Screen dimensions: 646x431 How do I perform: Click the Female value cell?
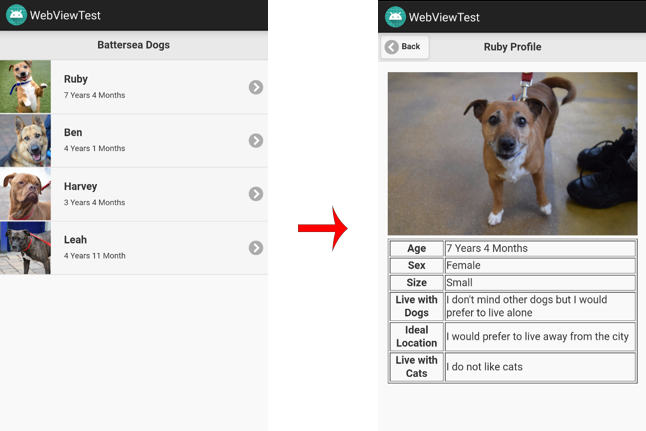click(x=540, y=265)
